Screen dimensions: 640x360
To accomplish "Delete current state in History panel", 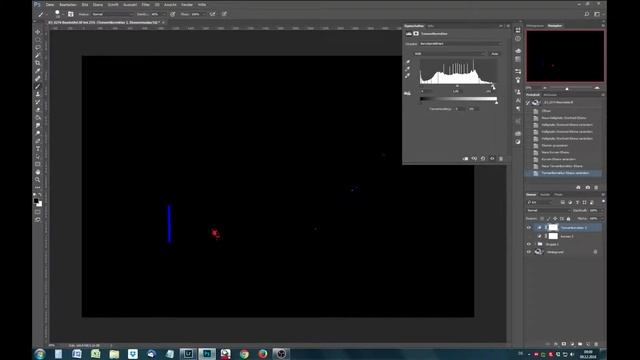I will click(x=596, y=187).
